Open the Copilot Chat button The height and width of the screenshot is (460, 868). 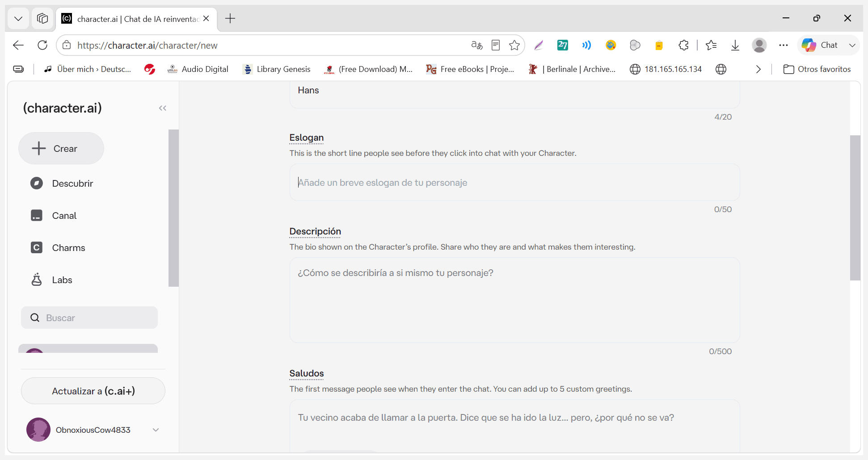pyautogui.click(x=820, y=45)
